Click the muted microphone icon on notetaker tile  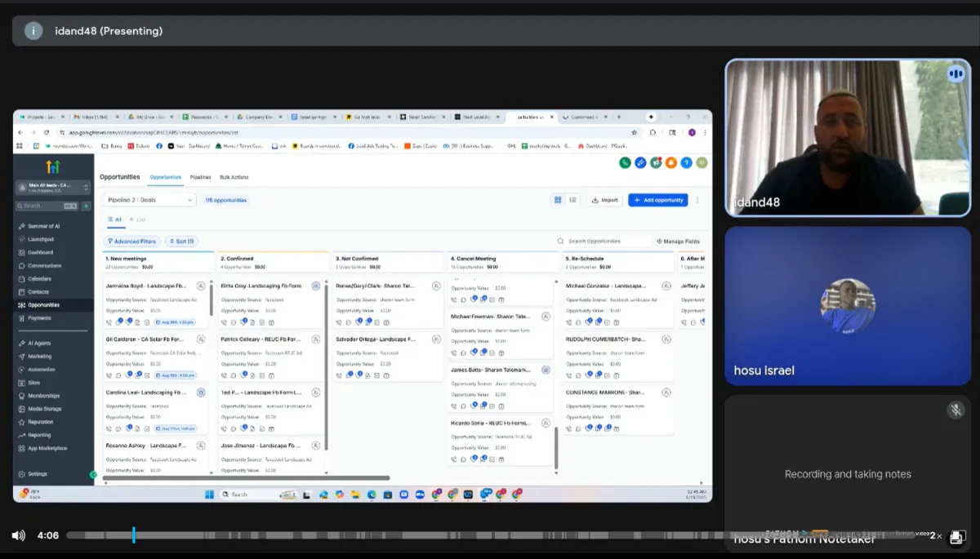point(955,410)
